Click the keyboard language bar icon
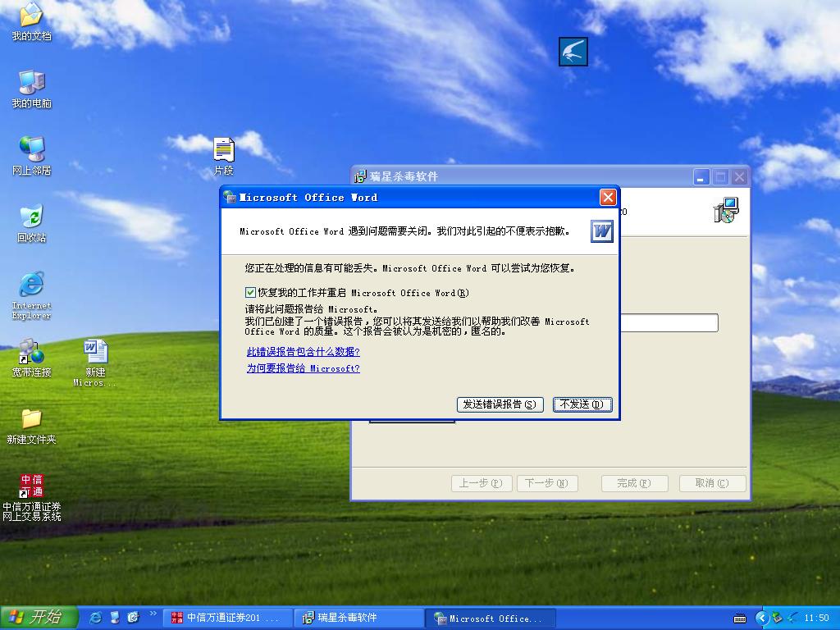The height and width of the screenshot is (630, 840). click(740, 619)
